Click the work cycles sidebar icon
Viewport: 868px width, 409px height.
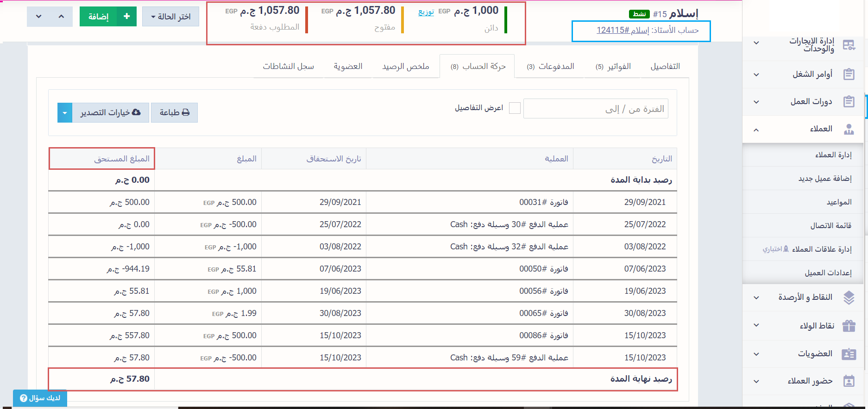(x=849, y=102)
